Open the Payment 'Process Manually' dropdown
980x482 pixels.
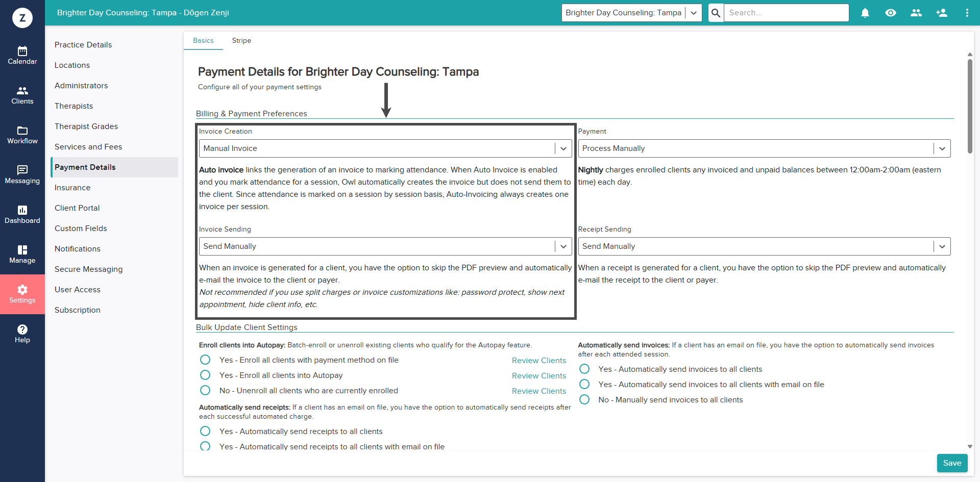(764, 148)
